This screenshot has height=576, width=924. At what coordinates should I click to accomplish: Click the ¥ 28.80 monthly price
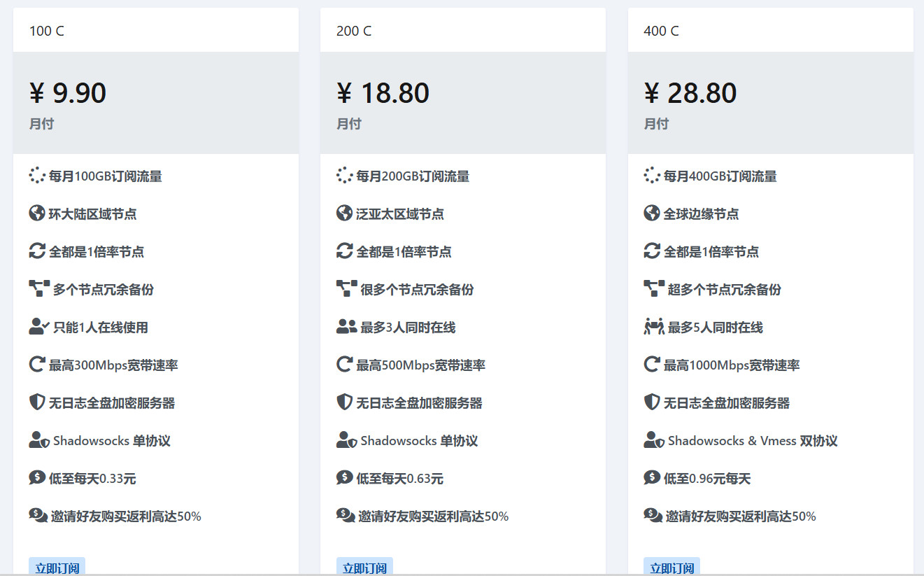click(x=690, y=93)
